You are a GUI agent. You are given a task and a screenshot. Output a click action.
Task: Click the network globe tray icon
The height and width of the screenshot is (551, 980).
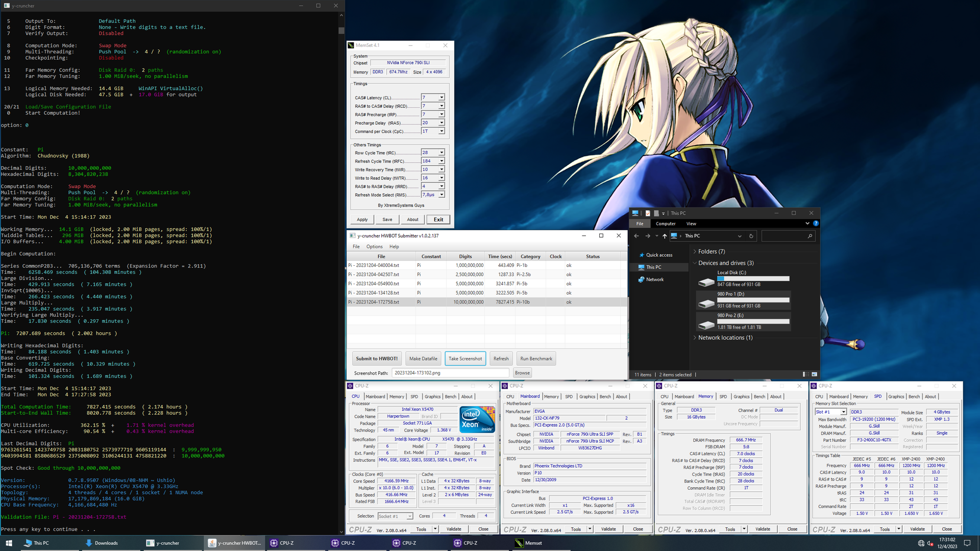(x=921, y=543)
